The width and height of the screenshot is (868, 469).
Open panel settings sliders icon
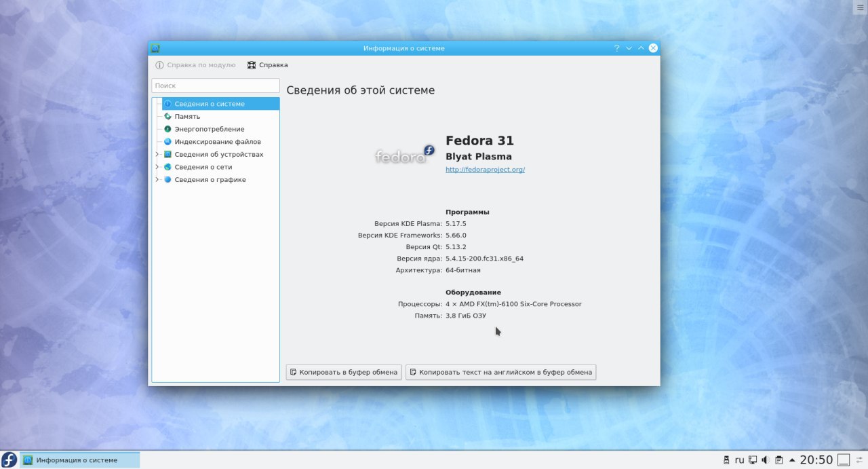pos(859,460)
